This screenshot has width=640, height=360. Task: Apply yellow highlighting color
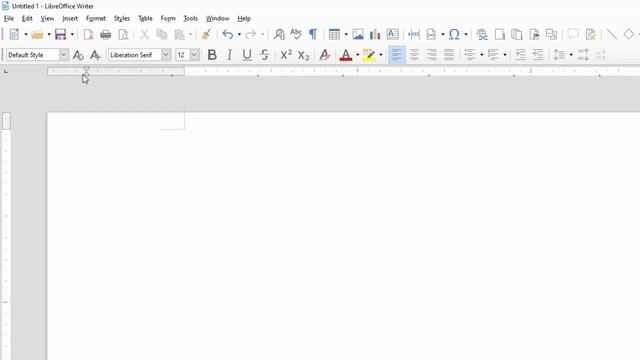(x=369, y=55)
